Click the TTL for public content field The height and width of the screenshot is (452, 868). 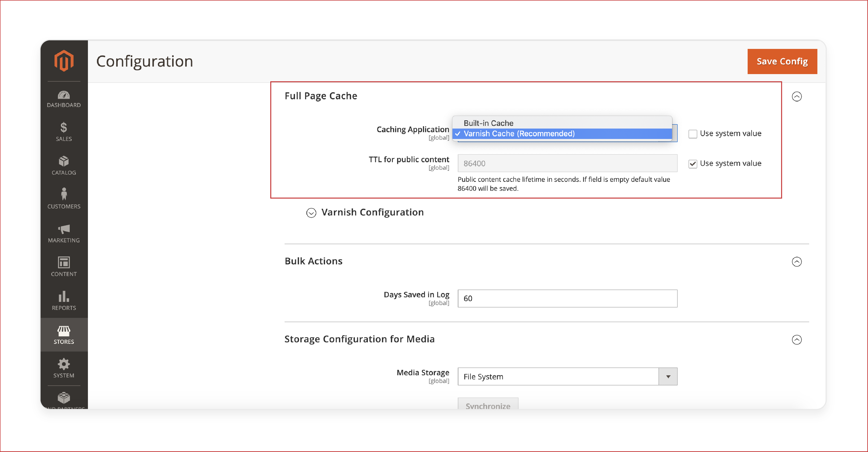[x=567, y=163]
